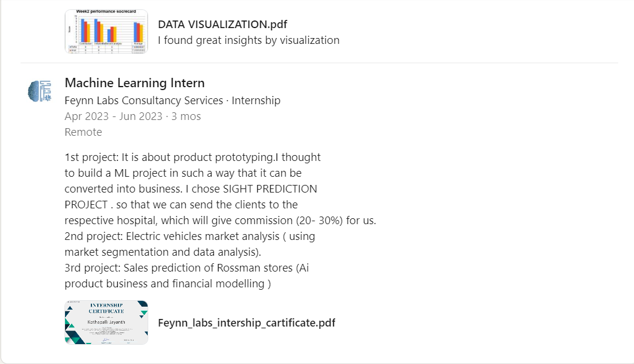The width and height of the screenshot is (634, 364).
Task: Click 'to build a ML project' text line
Action: click(x=183, y=173)
